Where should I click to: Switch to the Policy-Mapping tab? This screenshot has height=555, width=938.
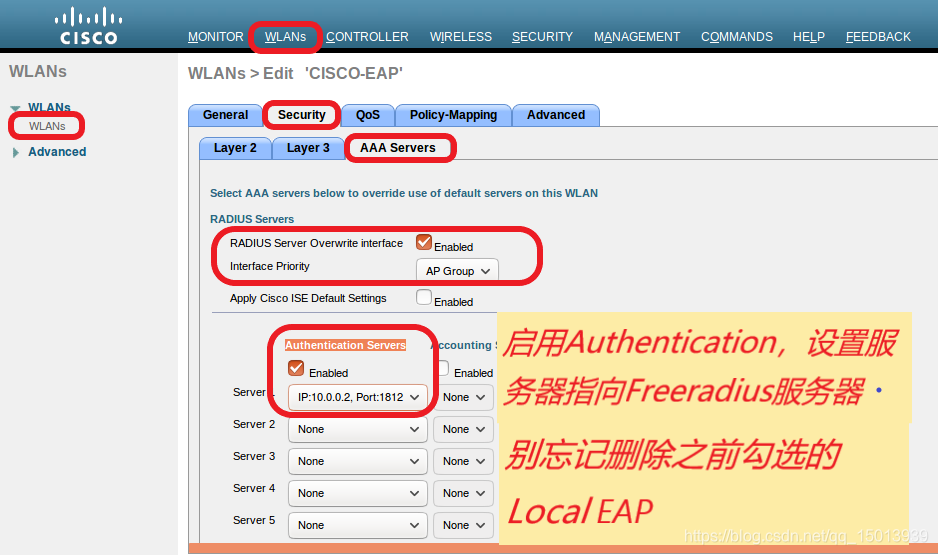[x=453, y=115]
